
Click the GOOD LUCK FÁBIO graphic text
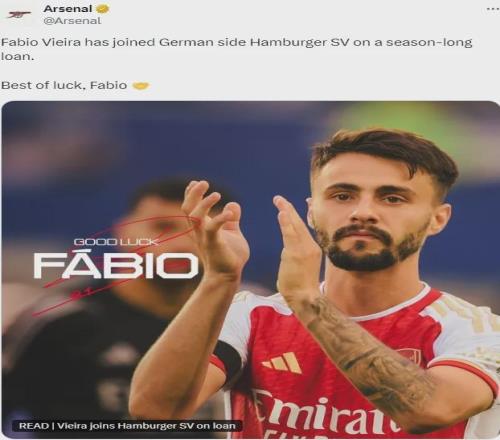[x=116, y=260]
